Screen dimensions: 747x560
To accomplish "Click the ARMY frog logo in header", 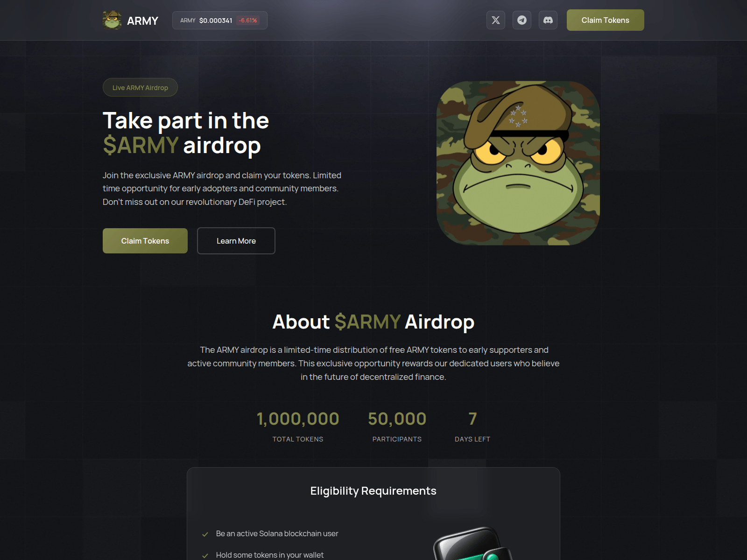I will [x=112, y=20].
